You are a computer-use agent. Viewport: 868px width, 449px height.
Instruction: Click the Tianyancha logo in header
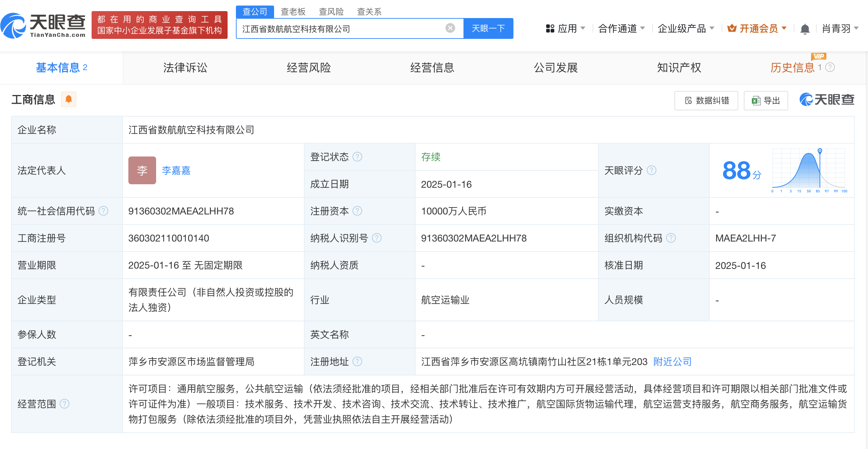[x=43, y=25]
